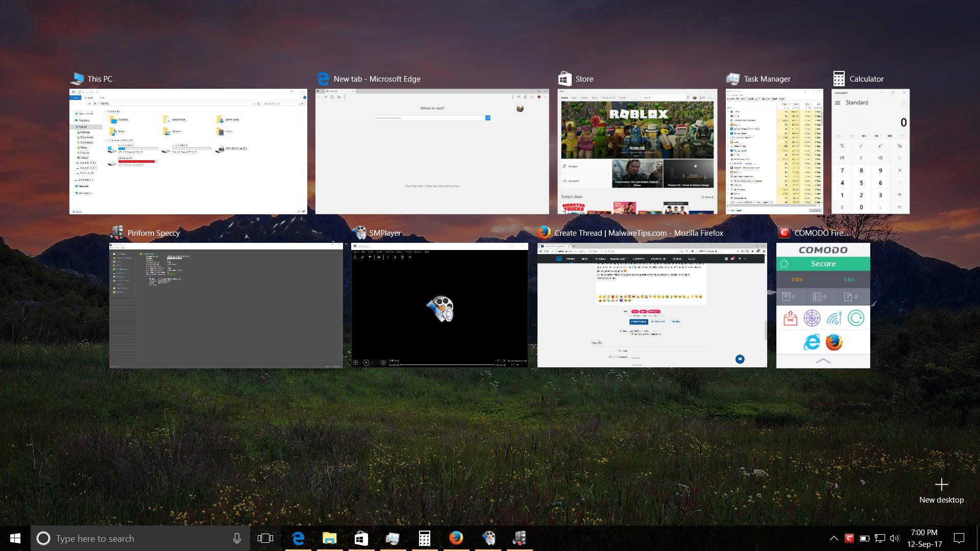Click the SMPlayer taskbar icon

point(488,538)
